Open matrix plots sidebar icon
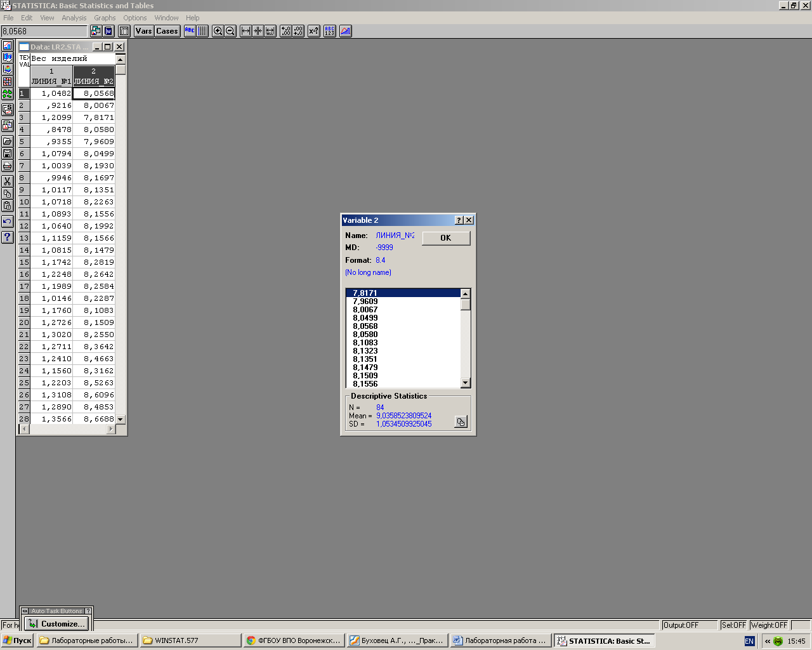The width and height of the screenshot is (812, 650). (7, 82)
